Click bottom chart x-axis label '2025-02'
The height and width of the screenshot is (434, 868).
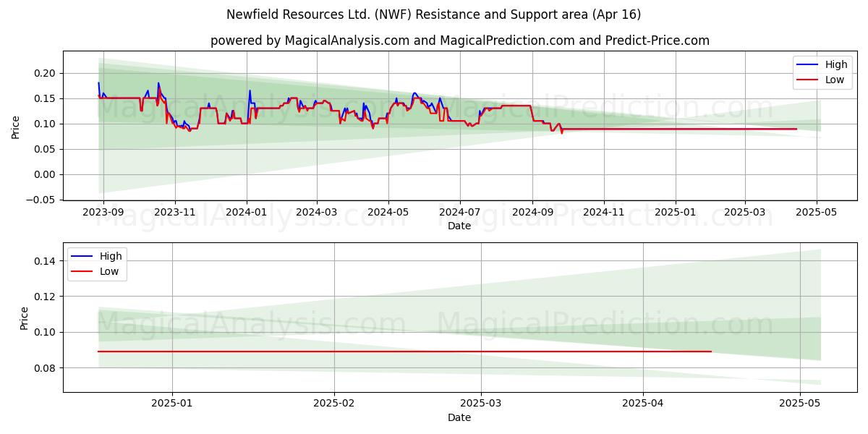click(x=334, y=404)
